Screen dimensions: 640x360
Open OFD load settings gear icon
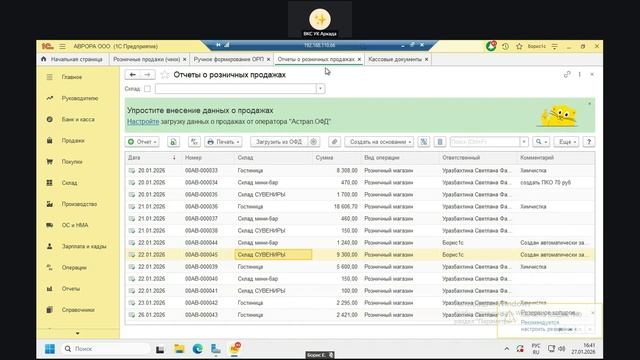coord(313,142)
